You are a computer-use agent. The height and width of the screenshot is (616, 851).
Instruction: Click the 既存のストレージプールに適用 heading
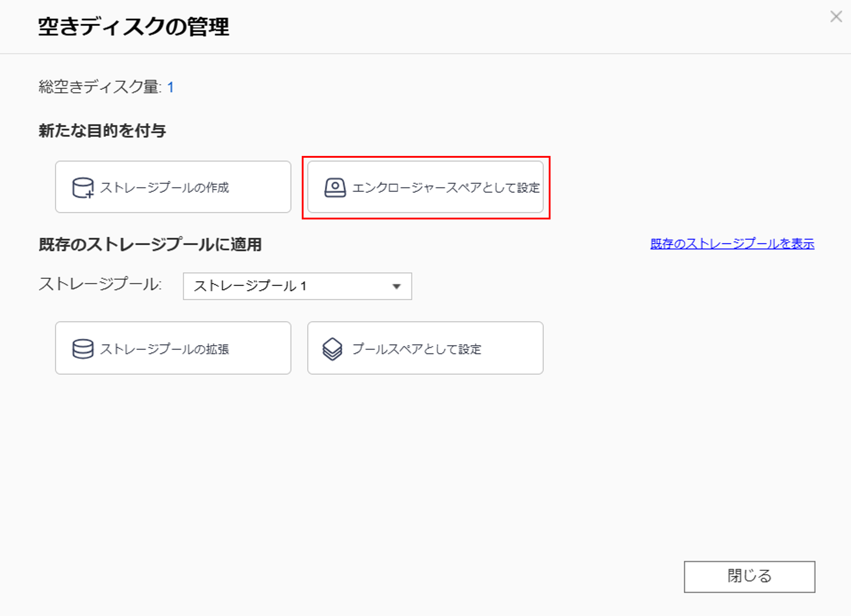pos(150,244)
